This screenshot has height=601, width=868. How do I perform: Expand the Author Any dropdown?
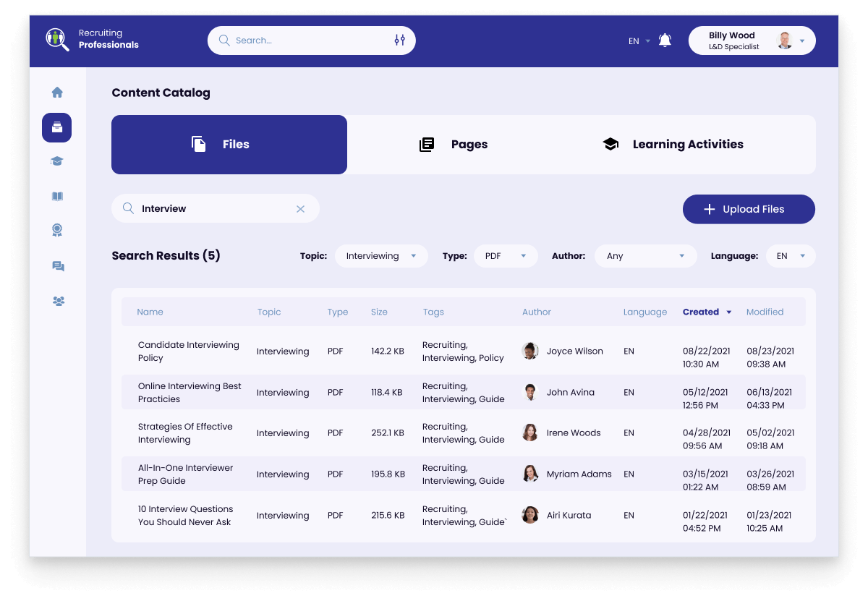(645, 256)
